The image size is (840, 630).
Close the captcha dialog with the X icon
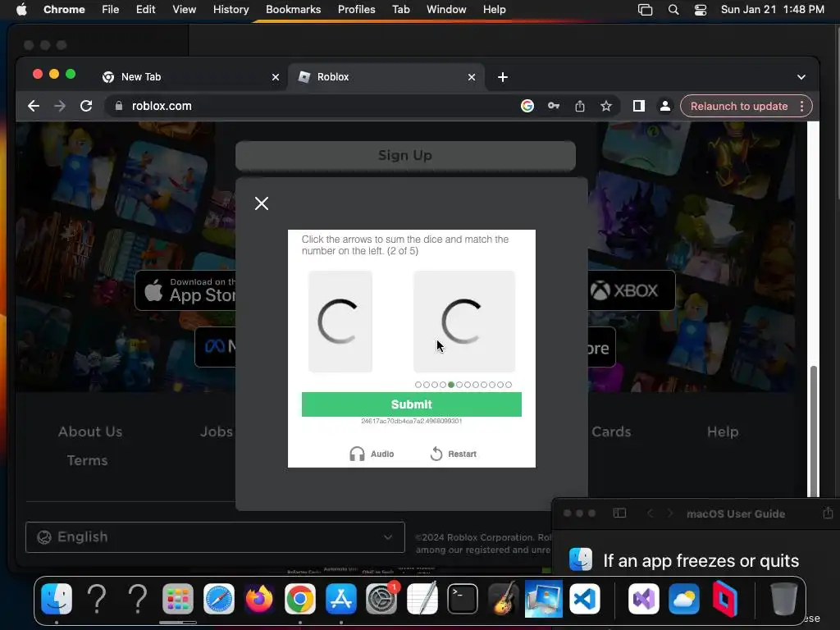262,203
